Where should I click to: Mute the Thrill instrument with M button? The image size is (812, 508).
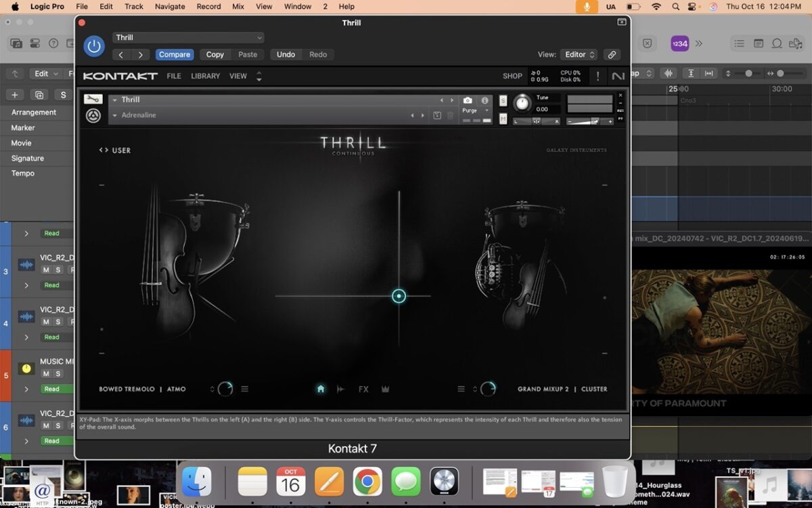coord(503,119)
